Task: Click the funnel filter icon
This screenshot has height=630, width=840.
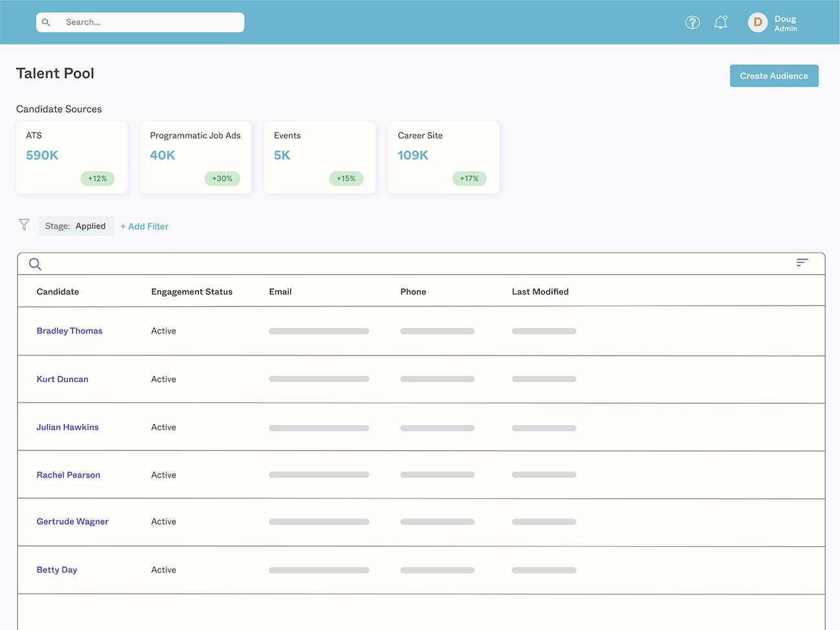Action: pyautogui.click(x=24, y=225)
